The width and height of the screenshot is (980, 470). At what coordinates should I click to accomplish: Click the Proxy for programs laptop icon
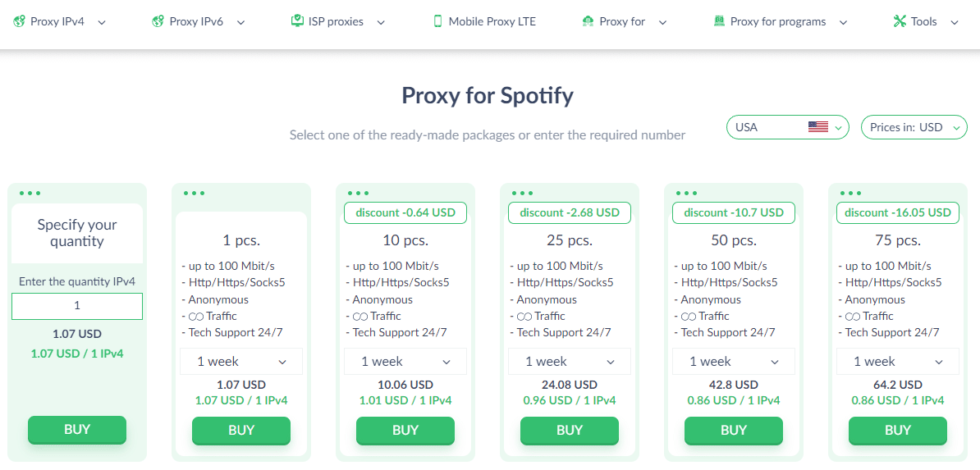click(x=719, y=21)
